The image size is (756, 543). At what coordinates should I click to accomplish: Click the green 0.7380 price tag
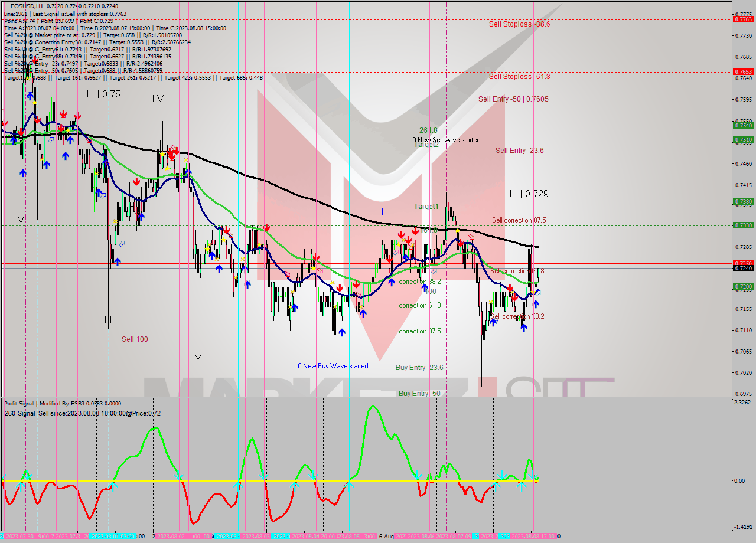[x=743, y=202]
